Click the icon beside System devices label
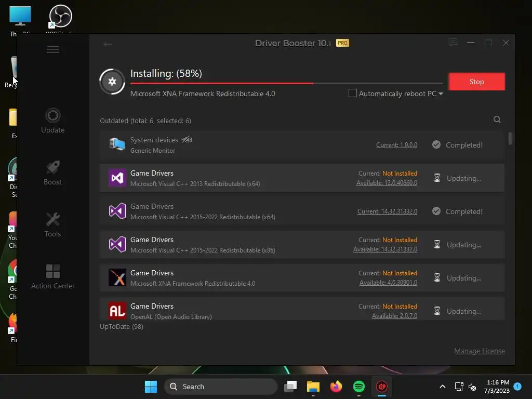 [x=187, y=139]
